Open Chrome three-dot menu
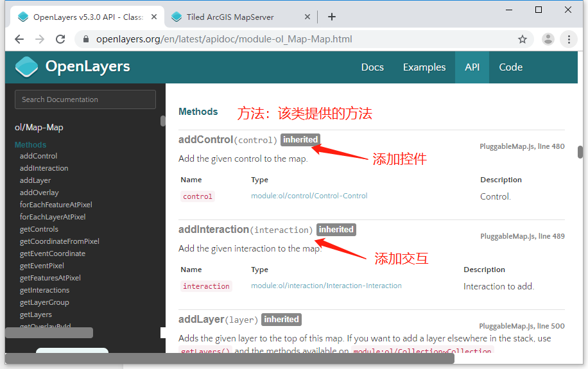 pyautogui.click(x=569, y=39)
